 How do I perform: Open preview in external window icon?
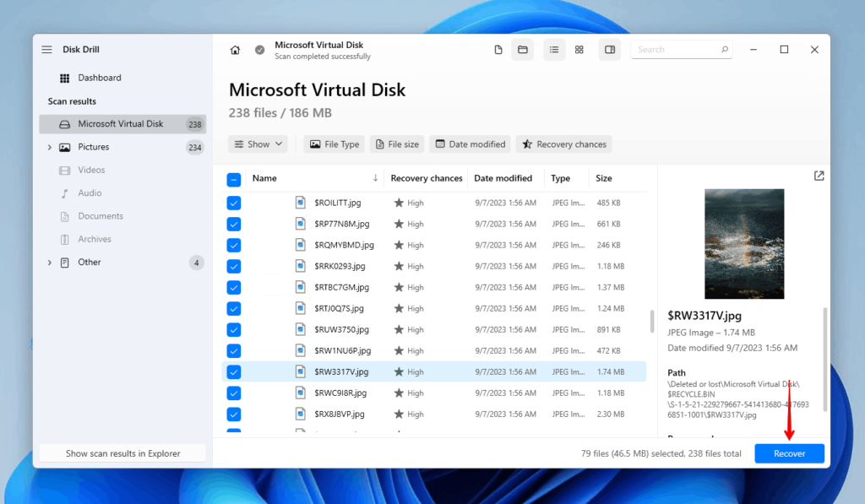point(819,176)
